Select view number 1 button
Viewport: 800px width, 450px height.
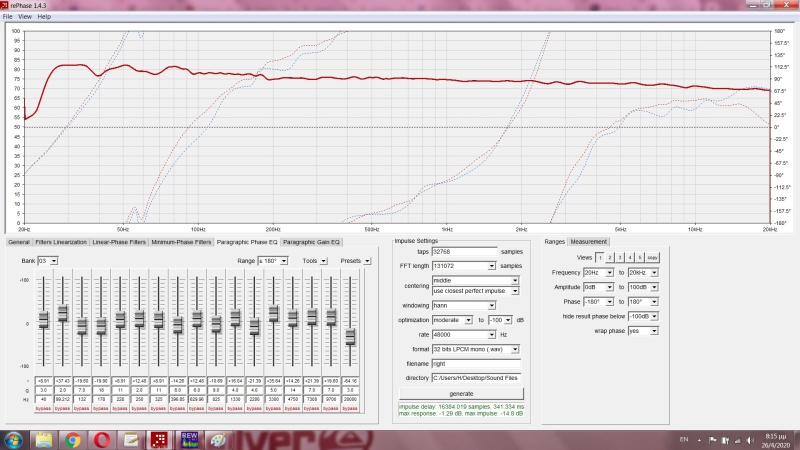pos(600,257)
